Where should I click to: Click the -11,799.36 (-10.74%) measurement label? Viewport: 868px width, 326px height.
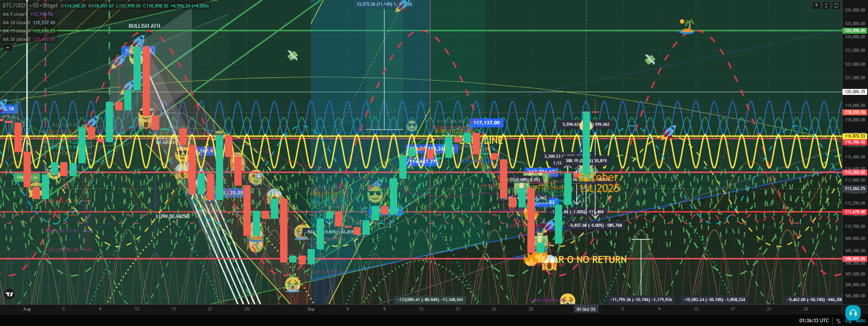click(x=641, y=300)
